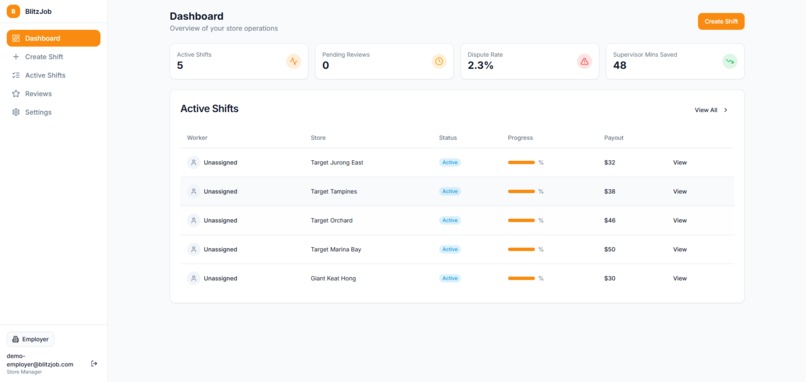
Task: Click the worker avatar in Target Tampines row
Action: click(193, 191)
